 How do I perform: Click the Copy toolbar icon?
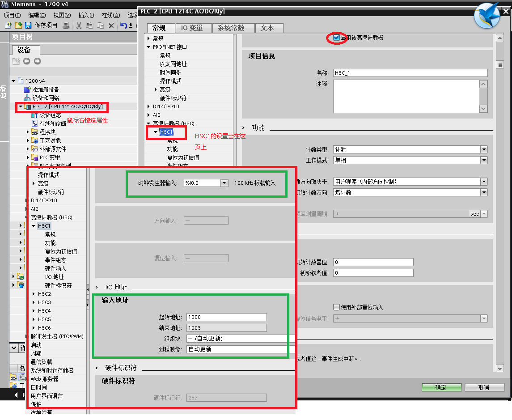(89, 25)
